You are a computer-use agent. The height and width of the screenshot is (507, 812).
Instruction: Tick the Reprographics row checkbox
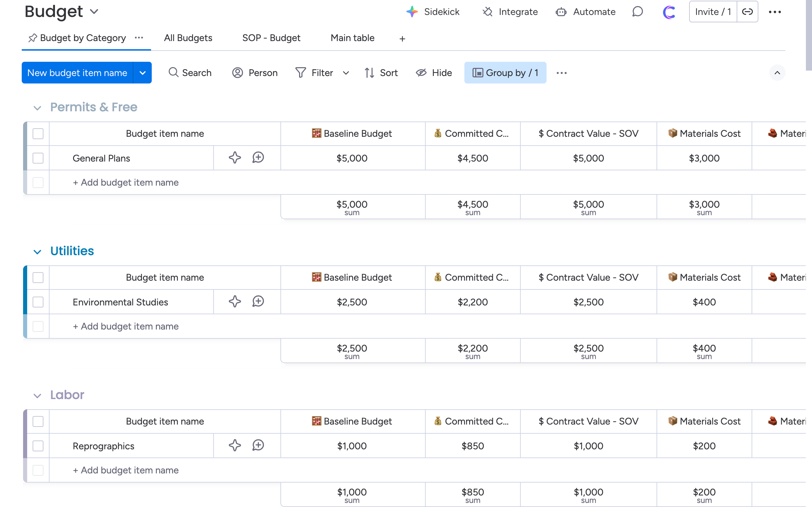tap(38, 446)
